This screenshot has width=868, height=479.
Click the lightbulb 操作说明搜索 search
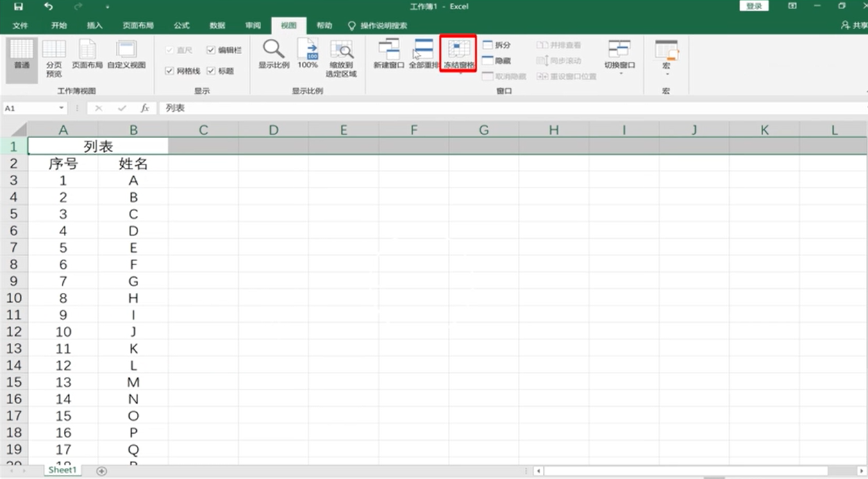(x=378, y=26)
